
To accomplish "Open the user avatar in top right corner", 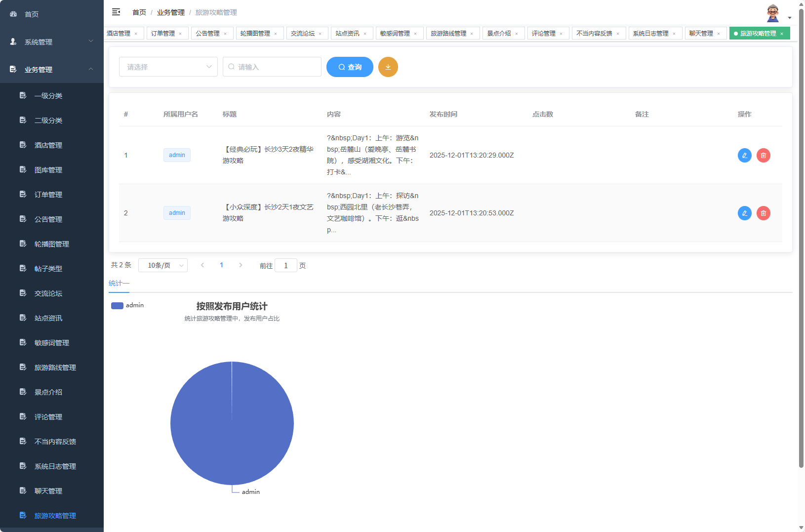I will coord(772,12).
